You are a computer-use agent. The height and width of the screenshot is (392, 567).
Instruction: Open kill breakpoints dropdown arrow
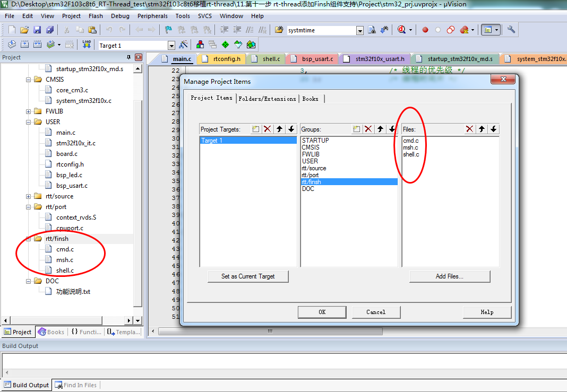(x=472, y=30)
